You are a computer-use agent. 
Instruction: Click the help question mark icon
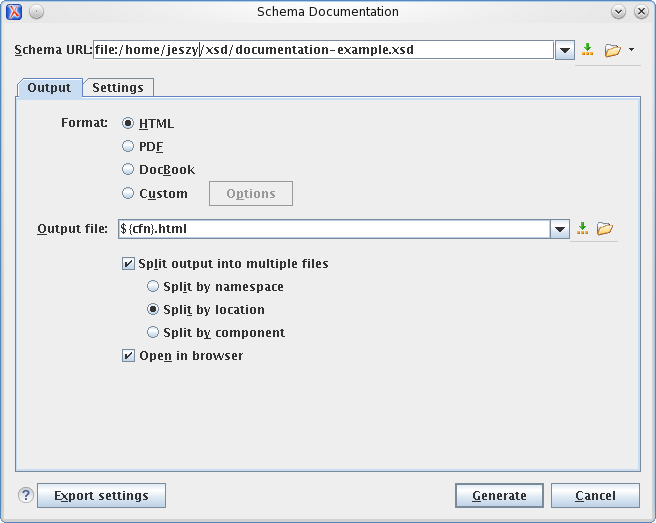point(26,495)
